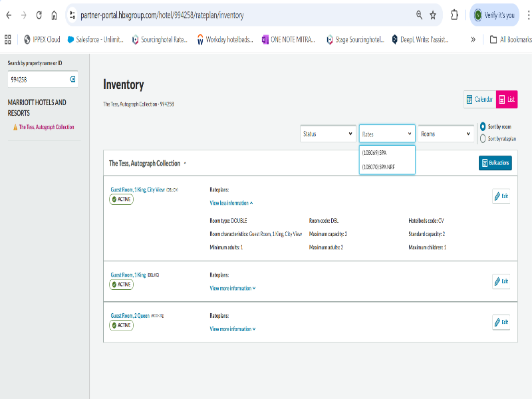Screen dimensions: 532x399
Task: Click the browser reload icon
Action: 39,15
